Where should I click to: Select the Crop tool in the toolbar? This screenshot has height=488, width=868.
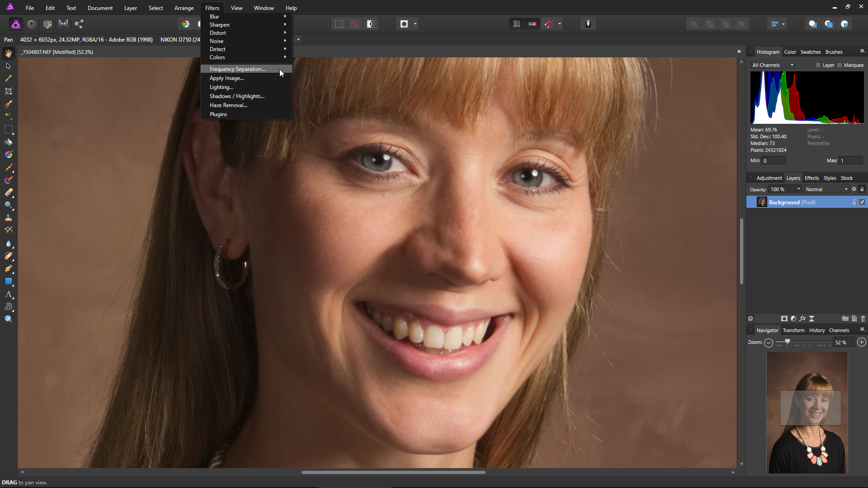pyautogui.click(x=8, y=91)
